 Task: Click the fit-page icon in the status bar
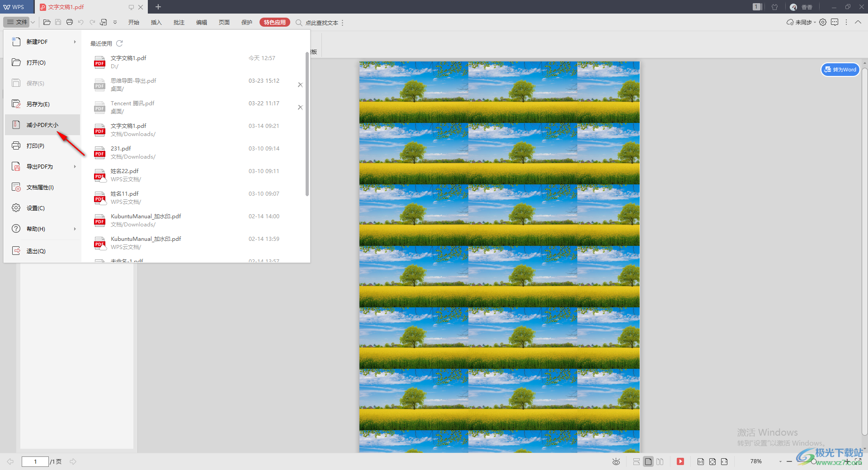point(712,461)
